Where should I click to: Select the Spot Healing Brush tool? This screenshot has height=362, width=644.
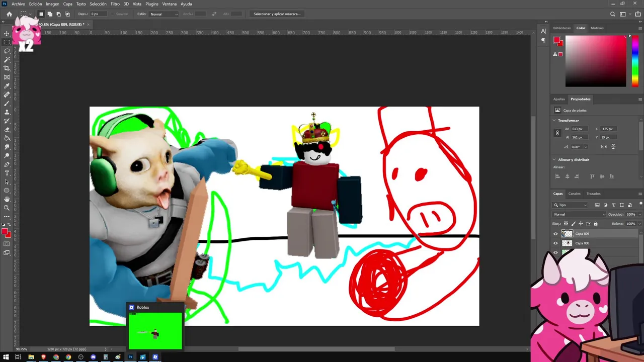[x=7, y=95]
